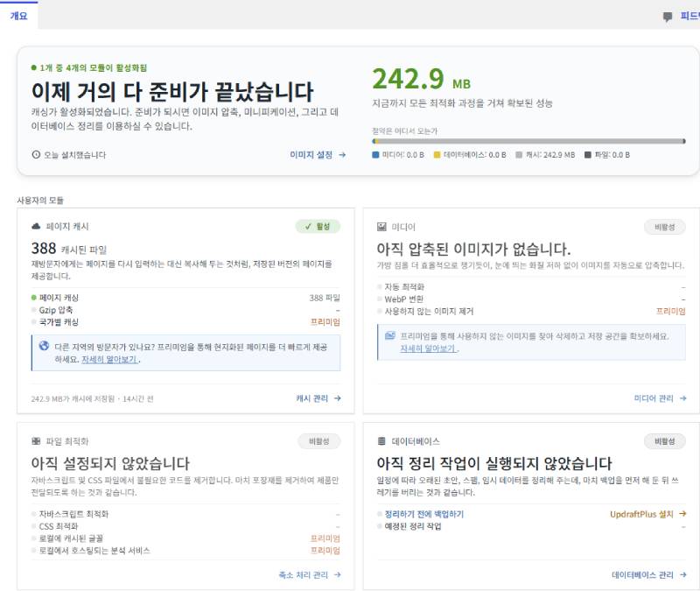700x591 pixels.
Task: Click the arrow next to 이미지 설정
Action: 342,155
